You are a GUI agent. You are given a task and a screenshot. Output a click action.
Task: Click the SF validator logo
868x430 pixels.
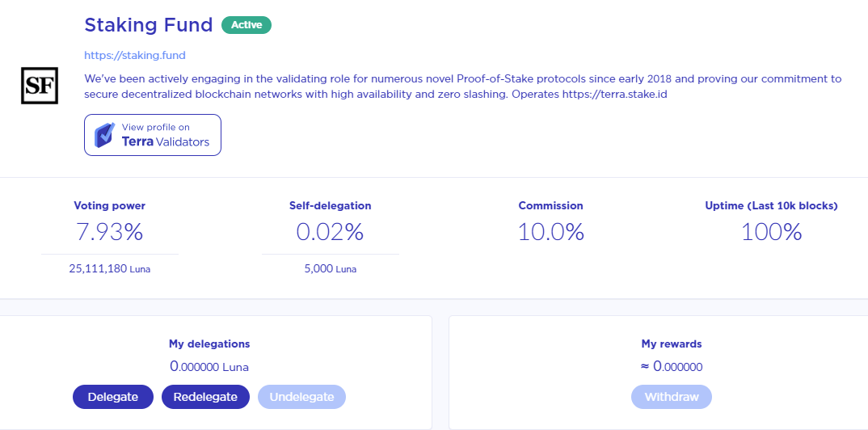click(x=41, y=85)
